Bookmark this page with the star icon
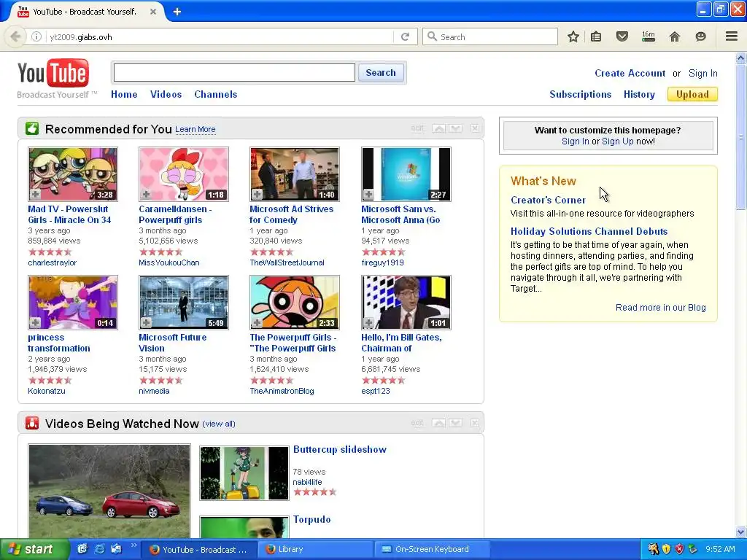The height and width of the screenshot is (560, 747). (x=573, y=36)
